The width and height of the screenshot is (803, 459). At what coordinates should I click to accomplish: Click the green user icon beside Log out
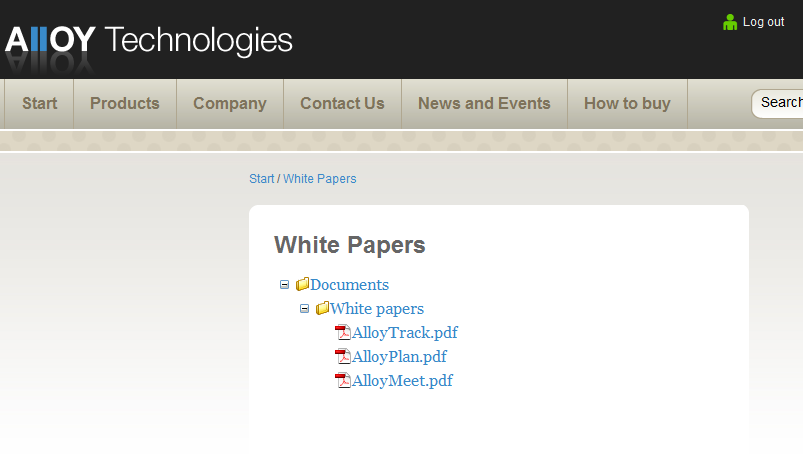730,22
